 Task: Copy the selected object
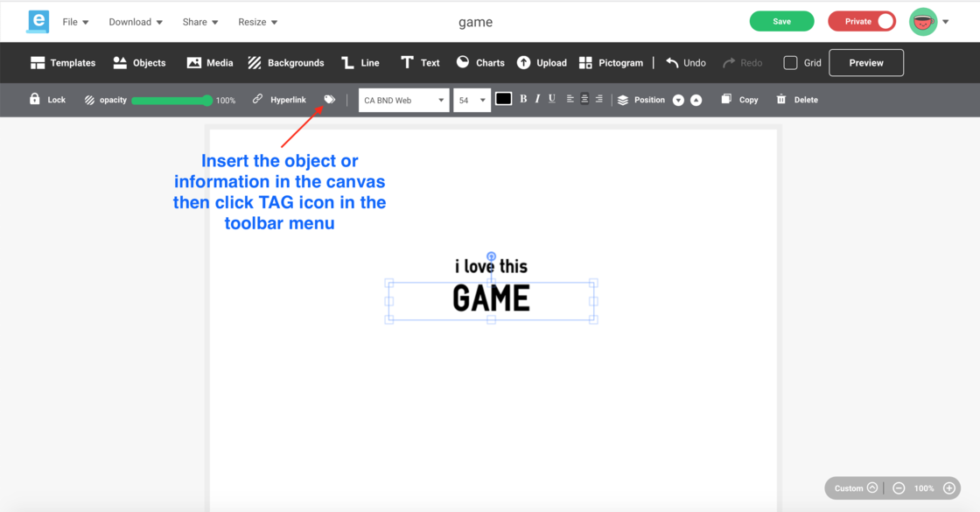click(739, 100)
